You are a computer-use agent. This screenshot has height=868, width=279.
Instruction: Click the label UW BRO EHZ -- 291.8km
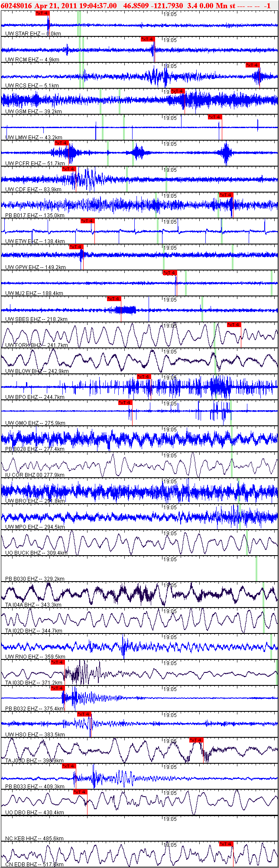click(35, 501)
